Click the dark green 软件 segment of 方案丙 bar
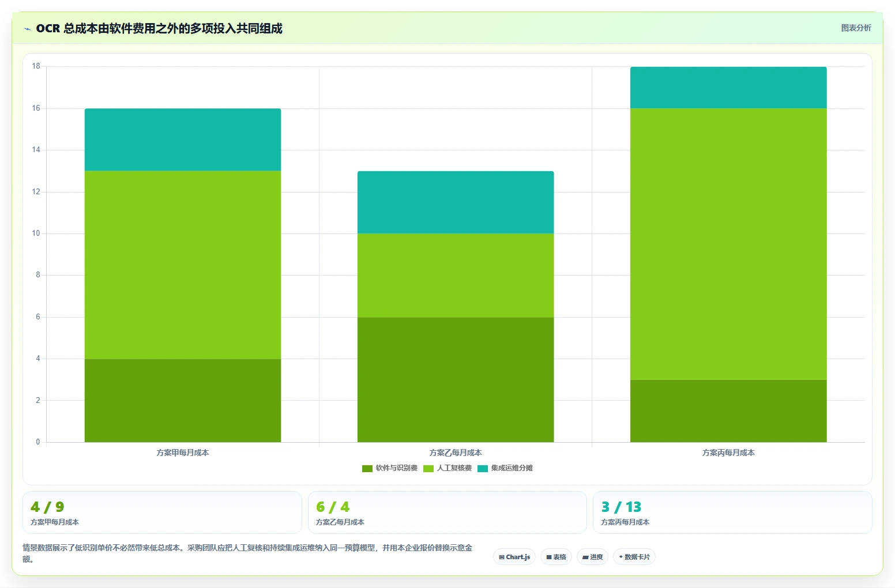Screen dimensions: 895x588 (728, 411)
